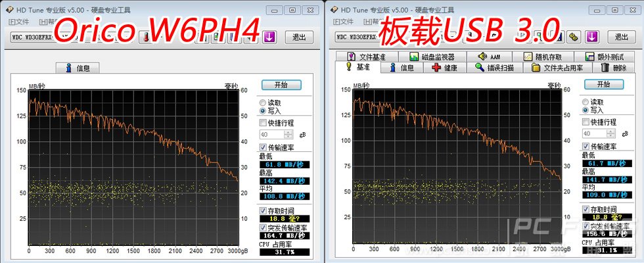Click the 快捷行程 gB spinner arrows in right window
Screen dimensions: 644x263
pyautogui.click(x=612, y=133)
